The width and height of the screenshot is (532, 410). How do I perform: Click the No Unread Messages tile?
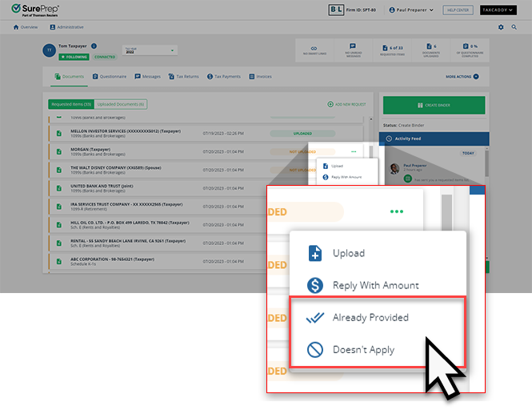click(x=353, y=50)
